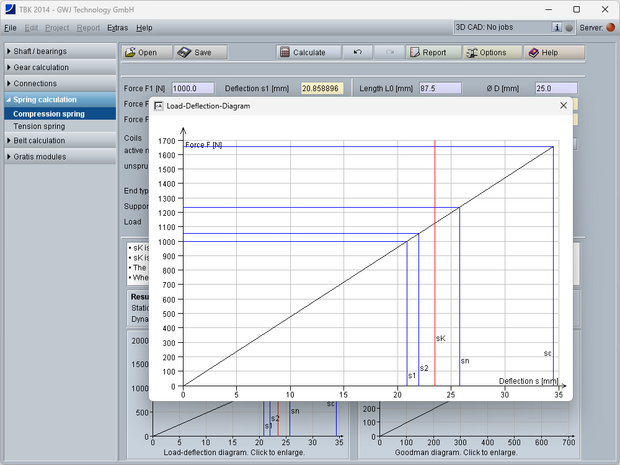Screen dimensions: 620x465
Task: Run the Calculate calculator button
Action: [x=307, y=52]
